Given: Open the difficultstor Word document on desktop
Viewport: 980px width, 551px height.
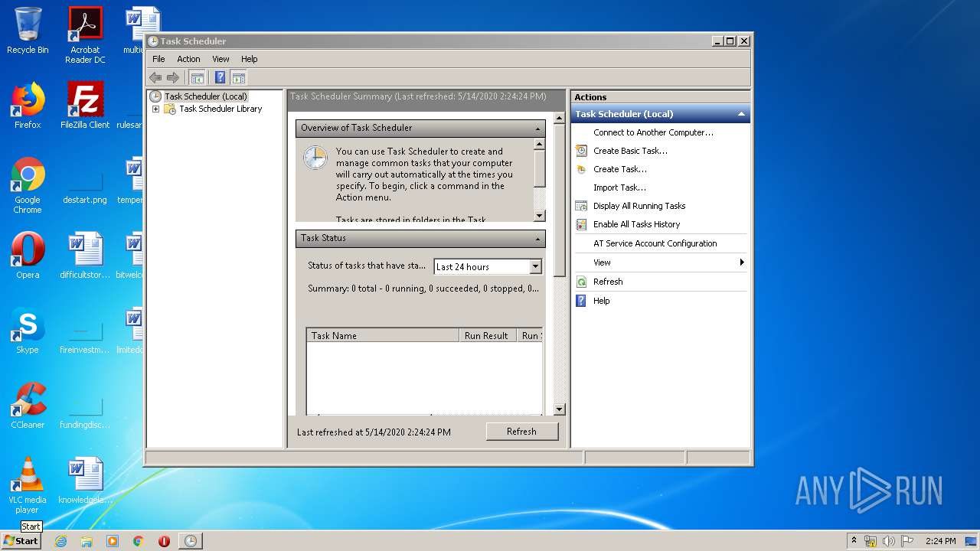Looking at the screenshot, I should pyautogui.click(x=85, y=256).
